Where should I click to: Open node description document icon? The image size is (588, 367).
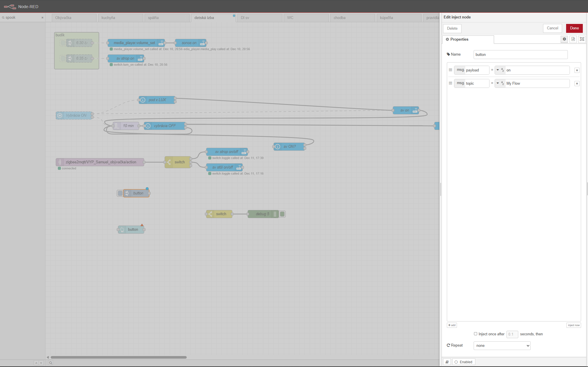[x=573, y=39]
